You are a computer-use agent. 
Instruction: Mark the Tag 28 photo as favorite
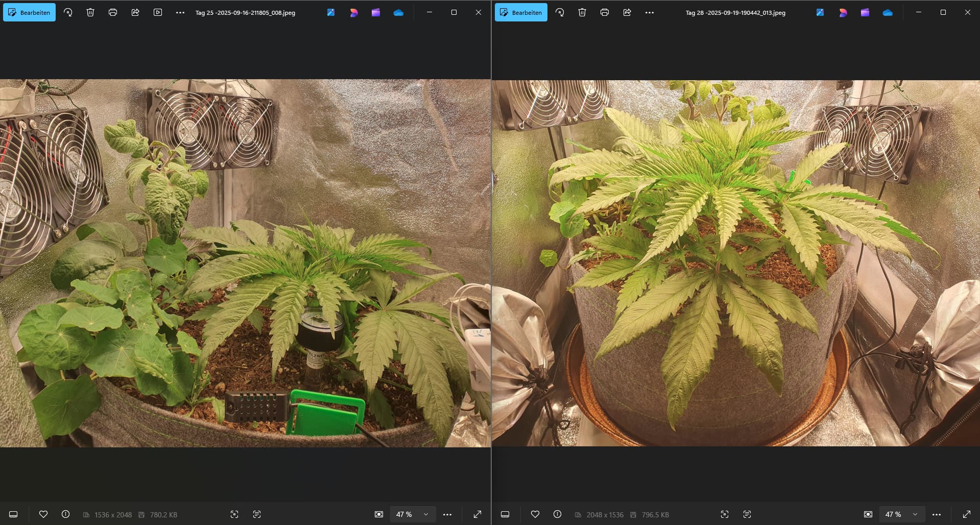(x=535, y=514)
